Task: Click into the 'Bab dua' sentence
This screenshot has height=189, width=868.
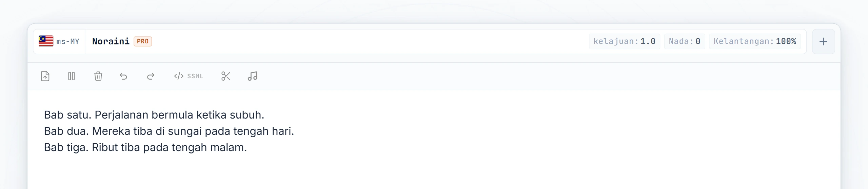Action: [x=169, y=131]
